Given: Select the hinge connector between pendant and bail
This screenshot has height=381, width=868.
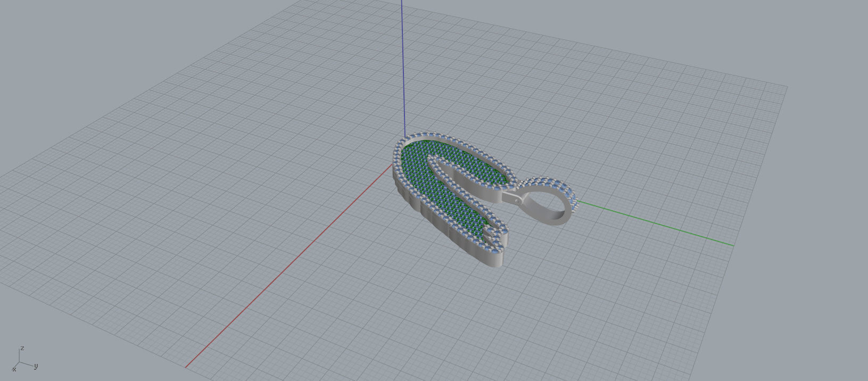Looking at the screenshot, I should [511, 198].
